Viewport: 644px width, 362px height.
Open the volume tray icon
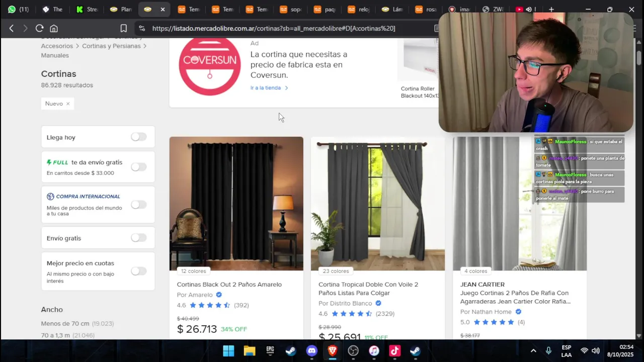[596, 351]
